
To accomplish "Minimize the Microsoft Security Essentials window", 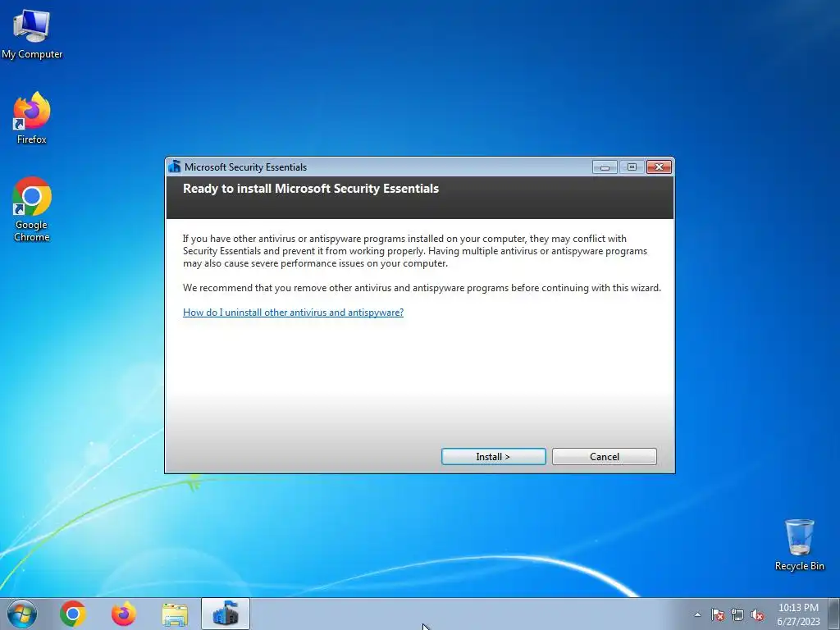I will click(605, 167).
